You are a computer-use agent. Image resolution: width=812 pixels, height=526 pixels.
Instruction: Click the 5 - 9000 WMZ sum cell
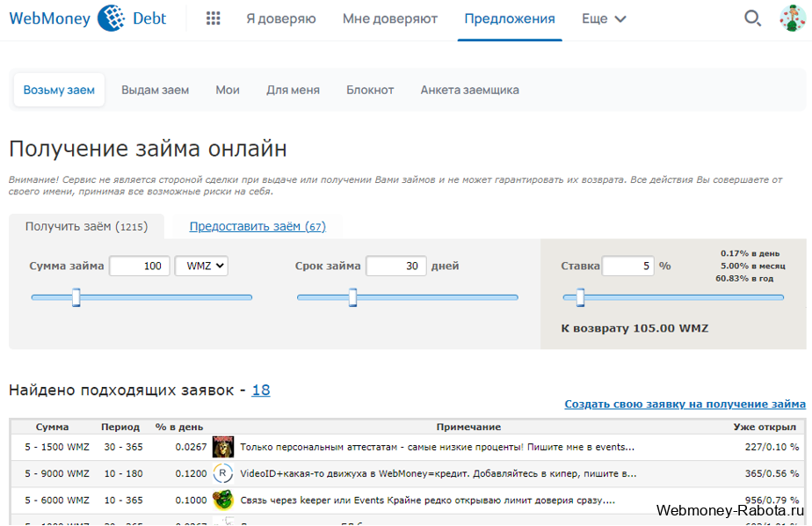[x=57, y=473]
